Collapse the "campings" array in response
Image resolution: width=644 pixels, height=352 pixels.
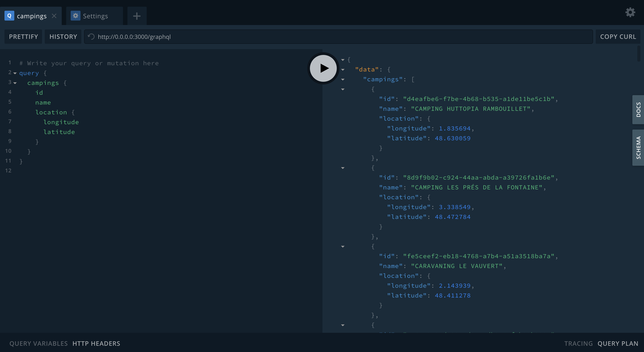pyautogui.click(x=343, y=80)
